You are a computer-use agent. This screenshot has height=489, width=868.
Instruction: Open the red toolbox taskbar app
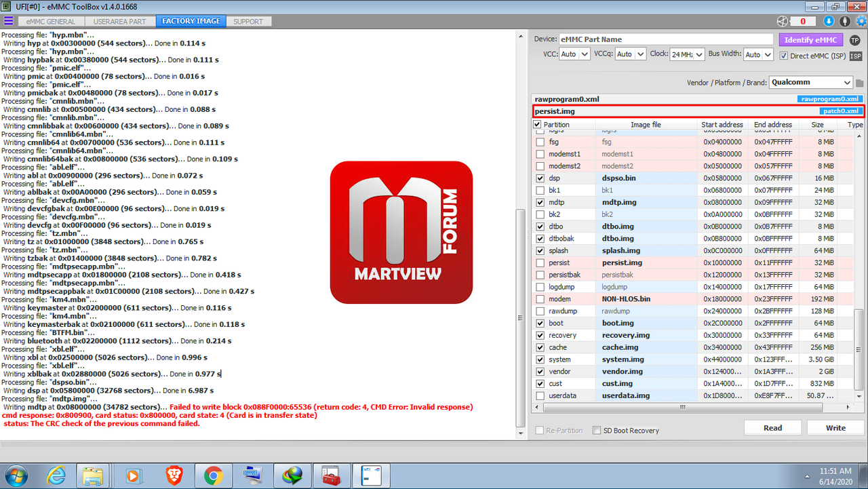coord(331,475)
